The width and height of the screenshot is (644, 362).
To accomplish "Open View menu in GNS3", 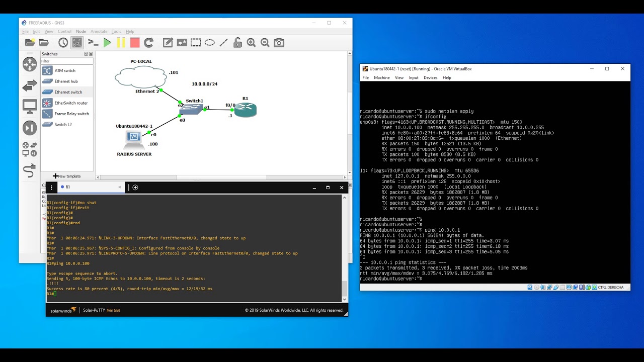I will pyautogui.click(x=49, y=31).
